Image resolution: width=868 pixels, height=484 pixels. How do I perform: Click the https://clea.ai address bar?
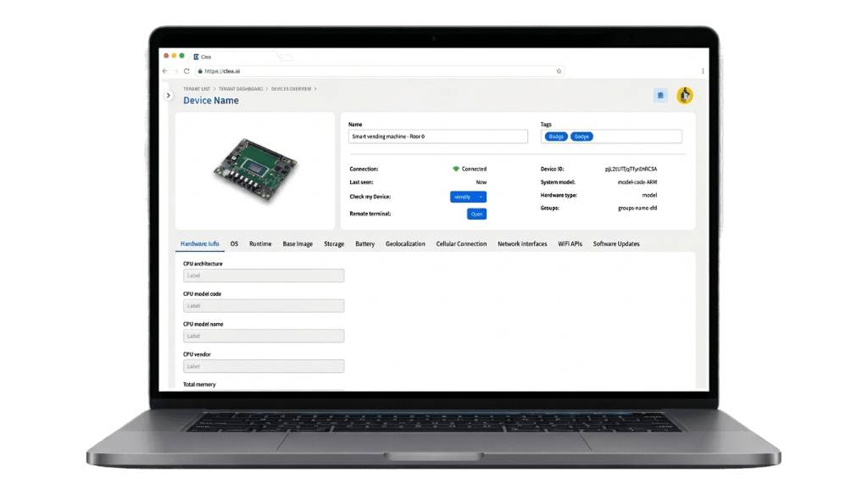point(379,71)
